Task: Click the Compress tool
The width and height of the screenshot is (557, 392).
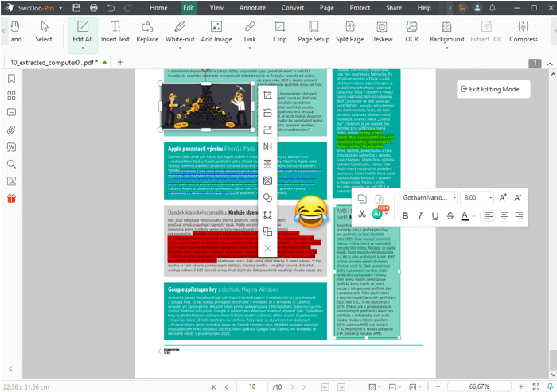Action: click(x=524, y=32)
